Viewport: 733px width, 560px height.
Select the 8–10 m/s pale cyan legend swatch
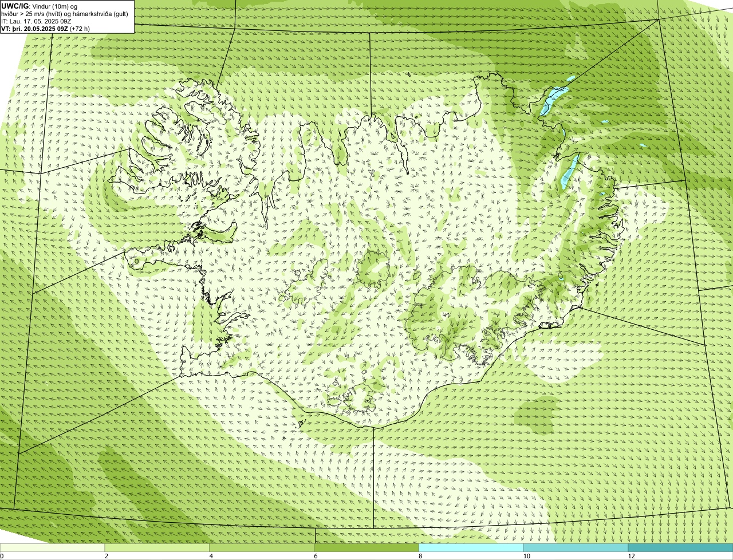tap(471, 547)
